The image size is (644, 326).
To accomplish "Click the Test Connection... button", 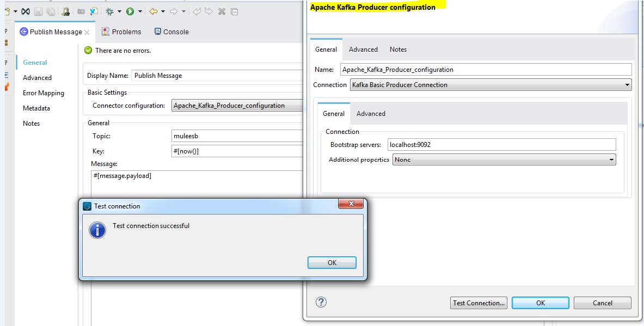I will point(479,303).
